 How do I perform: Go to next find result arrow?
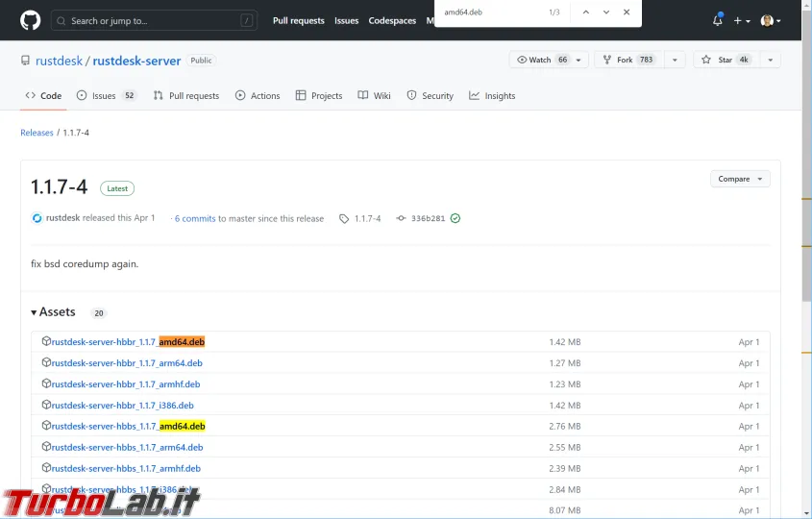click(x=606, y=12)
